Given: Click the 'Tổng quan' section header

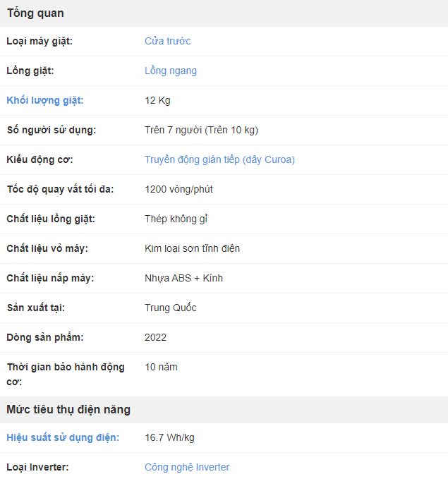Looking at the screenshot, I should pos(35,13).
